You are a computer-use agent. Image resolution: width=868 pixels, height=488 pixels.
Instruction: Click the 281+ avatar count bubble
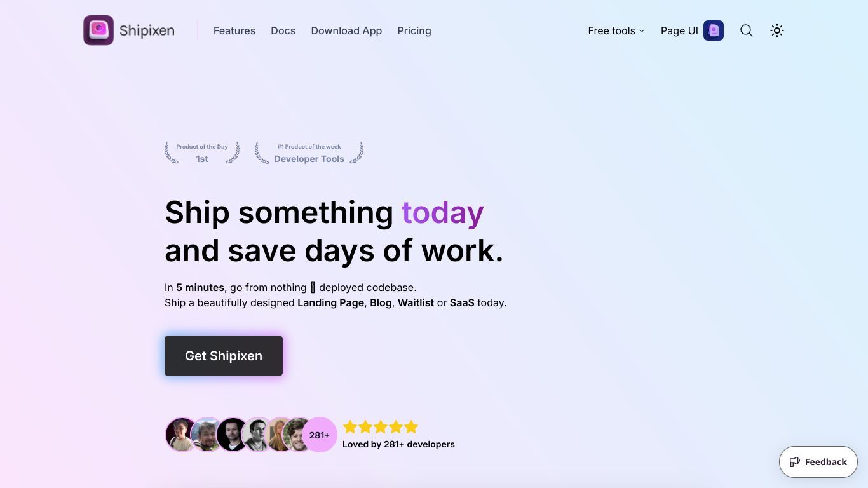click(320, 435)
